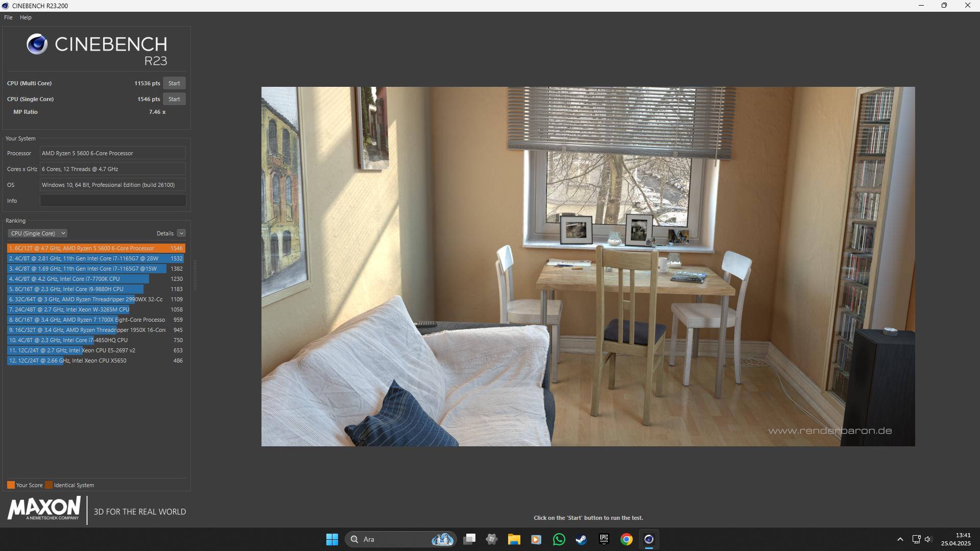Click the Processor name field
Image resolution: width=980 pixels, height=551 pixels.
point(113,153)
